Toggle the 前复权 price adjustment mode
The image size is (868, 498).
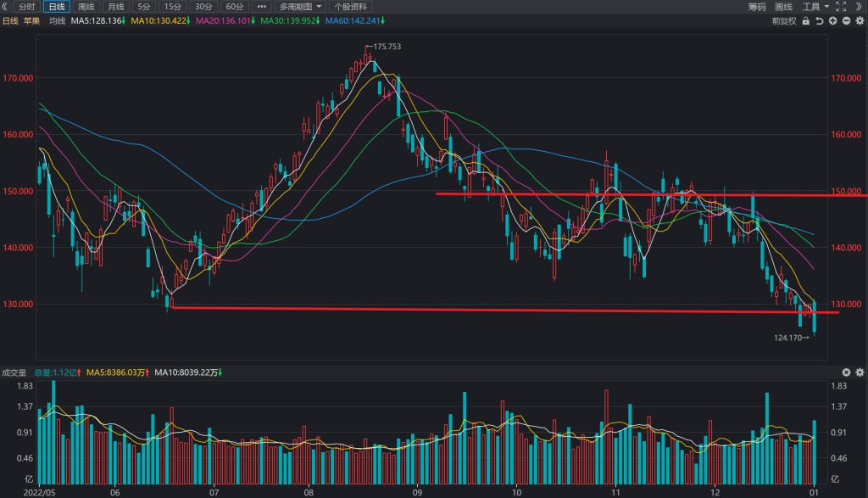pos(784,21)
